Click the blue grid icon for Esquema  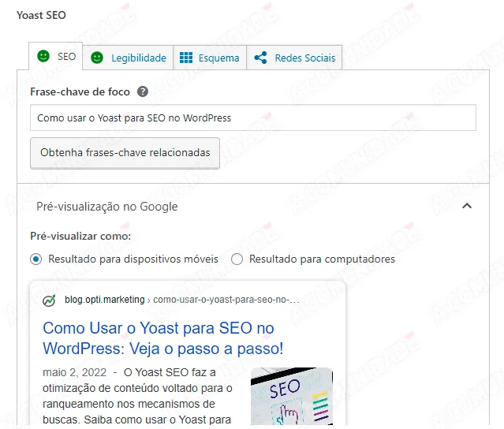tap(186, 58)
